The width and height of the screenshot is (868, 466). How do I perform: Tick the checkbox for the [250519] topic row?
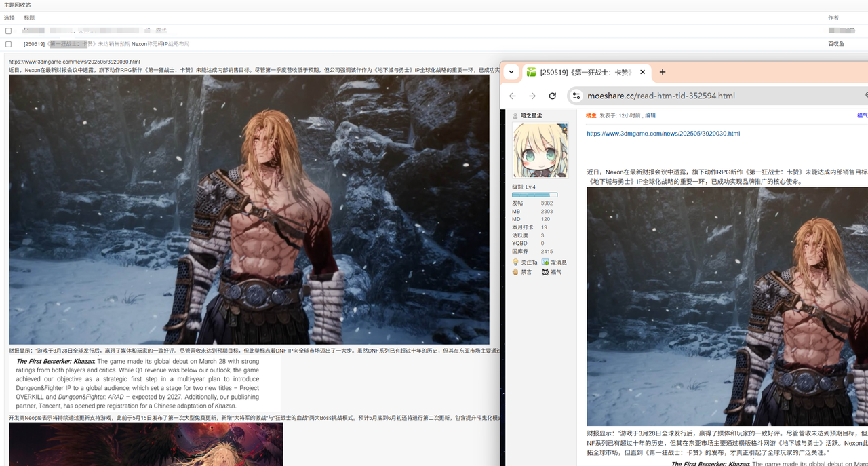coord(8,44)
